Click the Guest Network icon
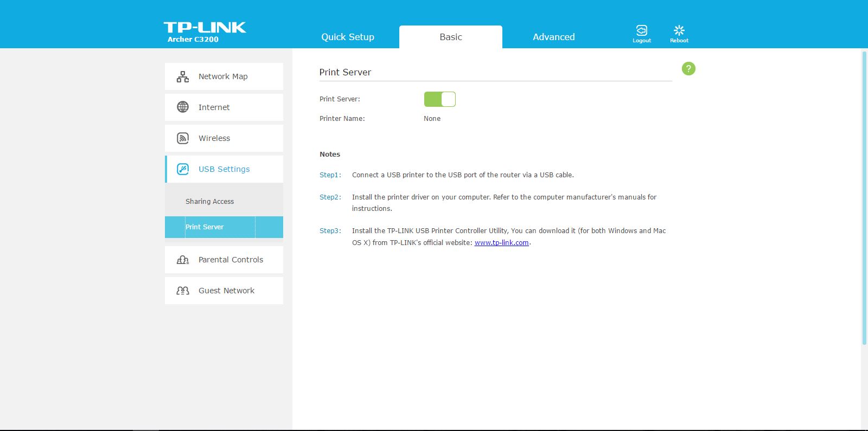Image resolution: width=868 pixels, height=431 pixels. click(x=183, y=291)
